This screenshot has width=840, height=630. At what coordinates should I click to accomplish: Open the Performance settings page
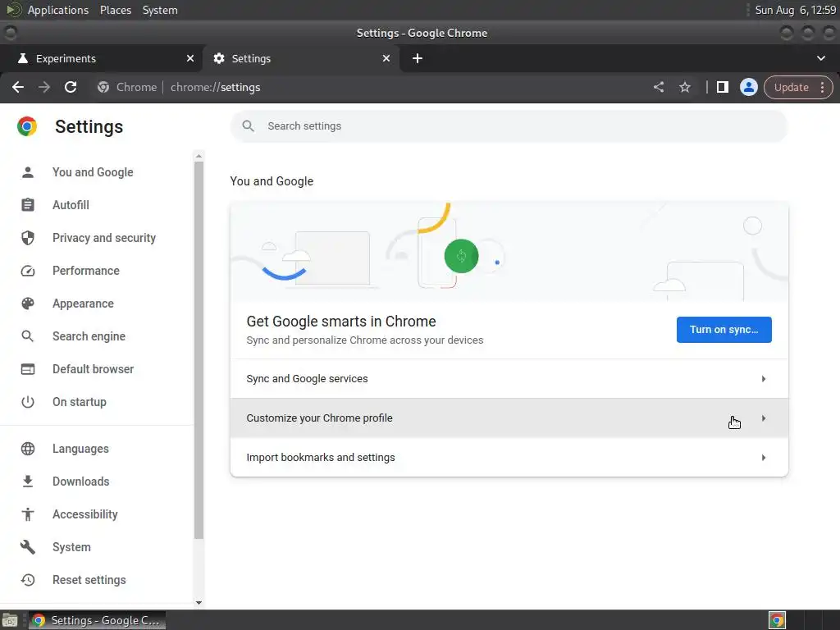click(85, 271)
